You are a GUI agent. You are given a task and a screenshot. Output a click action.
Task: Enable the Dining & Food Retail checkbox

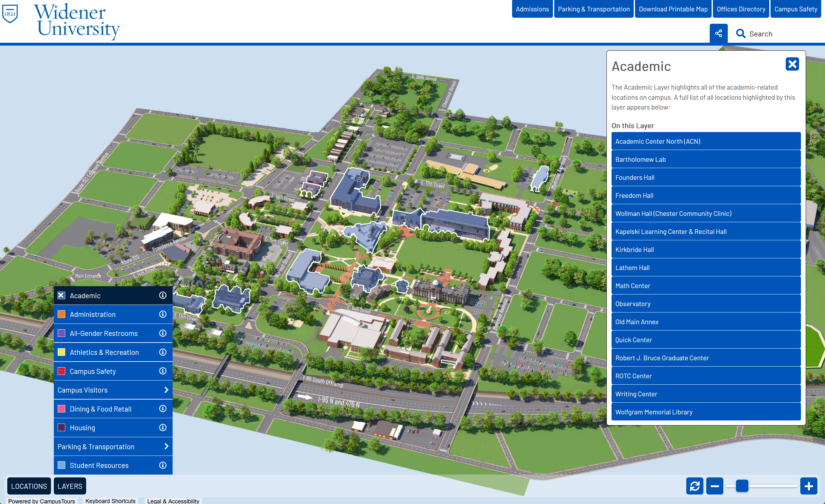click(x=61, y=409)
